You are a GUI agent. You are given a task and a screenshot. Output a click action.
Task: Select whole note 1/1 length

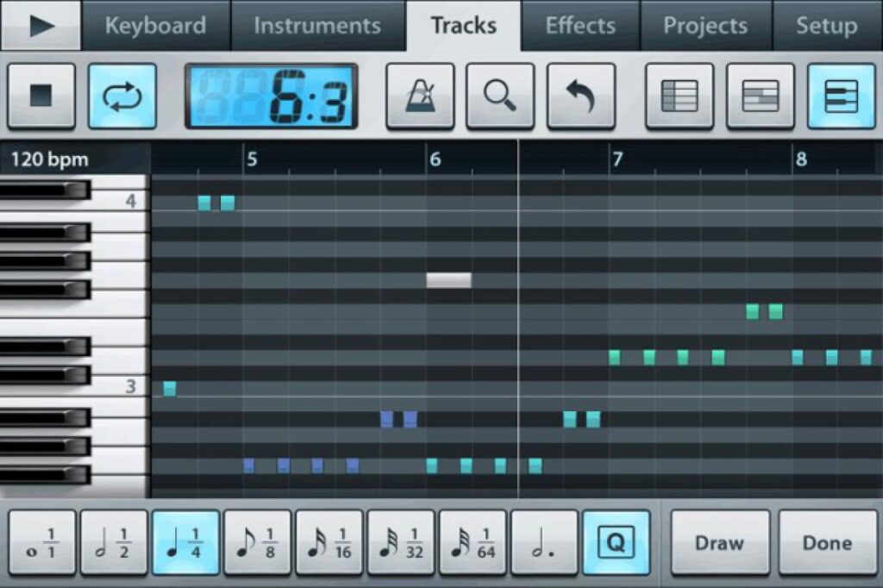[x=42, y=543]
